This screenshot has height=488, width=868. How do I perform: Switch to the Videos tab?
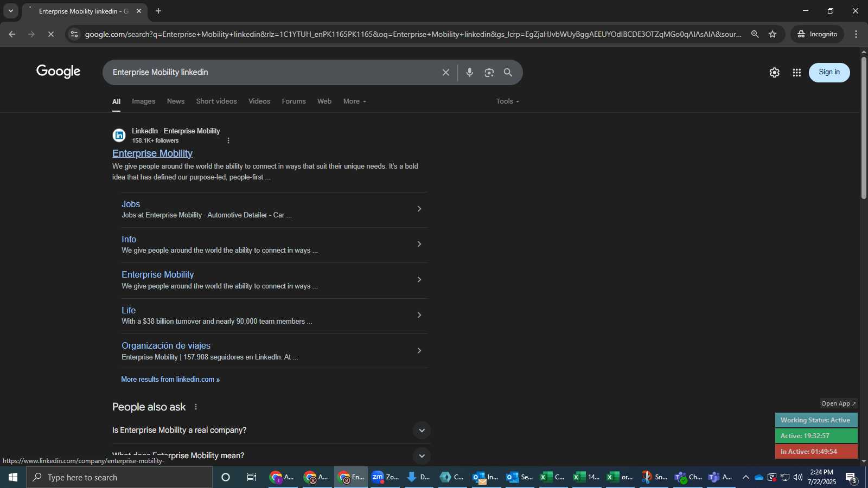(259, 101)
